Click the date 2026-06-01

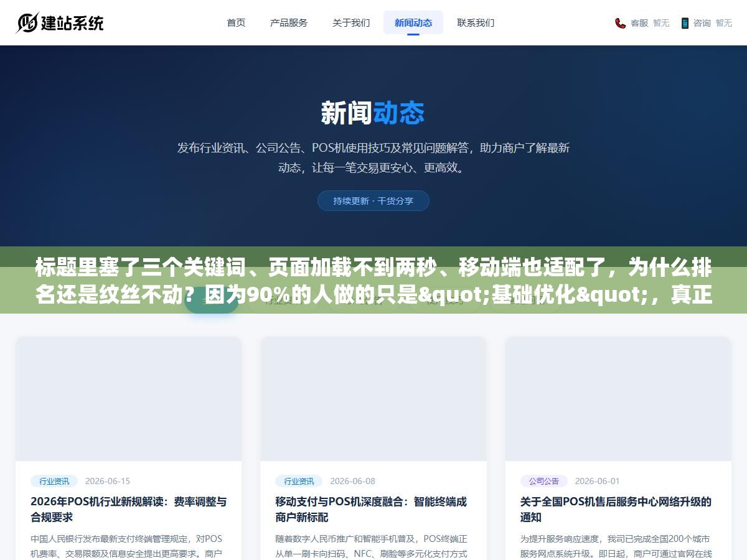(x=598, y=481)
